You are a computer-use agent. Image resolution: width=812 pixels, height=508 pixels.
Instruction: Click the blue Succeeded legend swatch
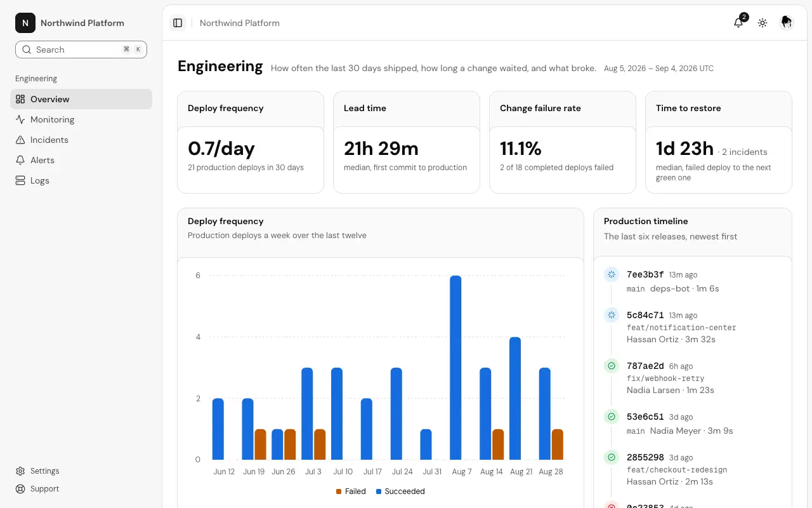point(379,491)
